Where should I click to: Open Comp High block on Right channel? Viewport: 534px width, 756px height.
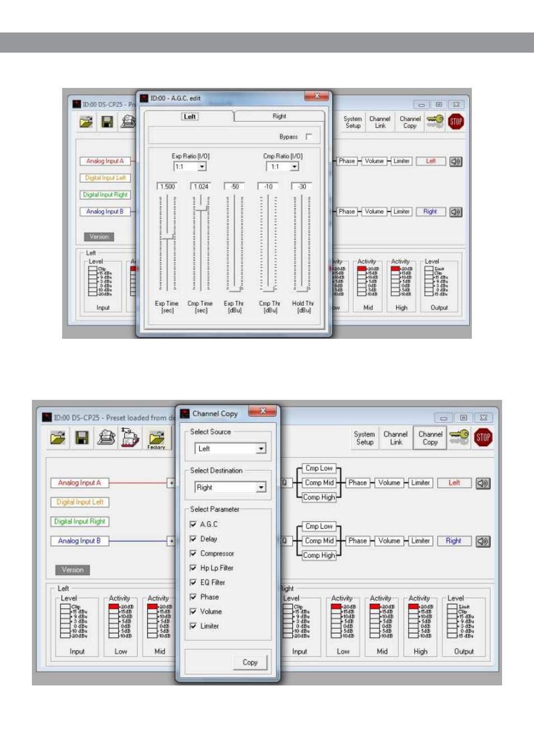[319, 556]
